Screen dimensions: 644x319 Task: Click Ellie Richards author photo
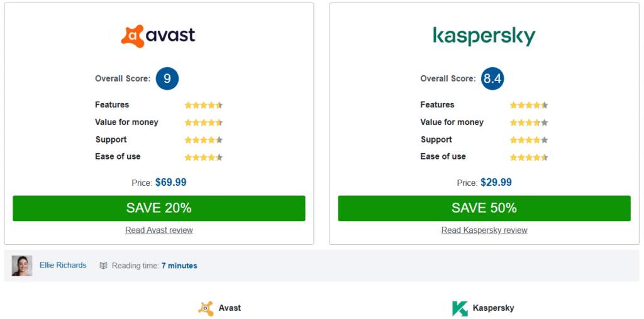(22, 266)
